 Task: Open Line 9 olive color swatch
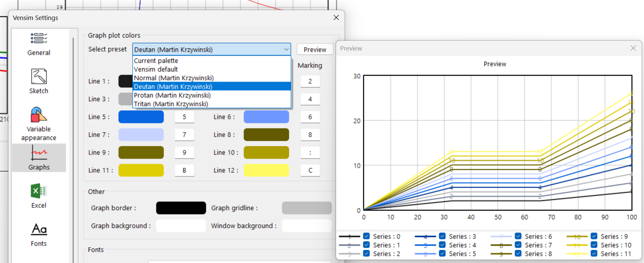(141, 152)
